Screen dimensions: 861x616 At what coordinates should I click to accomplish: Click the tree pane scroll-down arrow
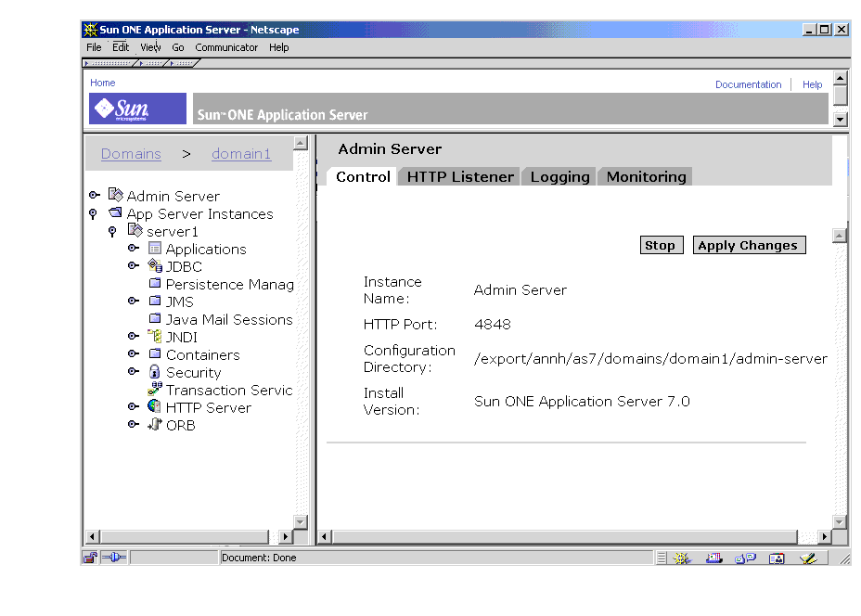point(300,521)
